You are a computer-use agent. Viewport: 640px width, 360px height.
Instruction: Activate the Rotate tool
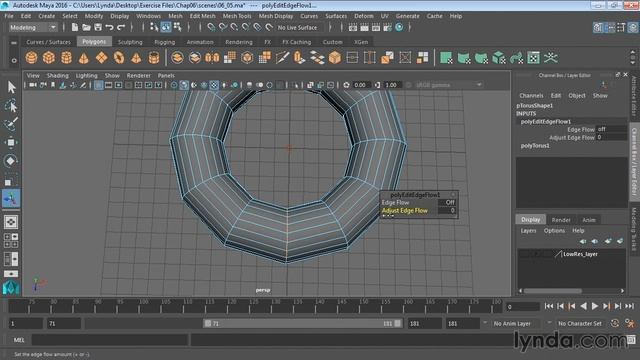(x=11, y=161)
